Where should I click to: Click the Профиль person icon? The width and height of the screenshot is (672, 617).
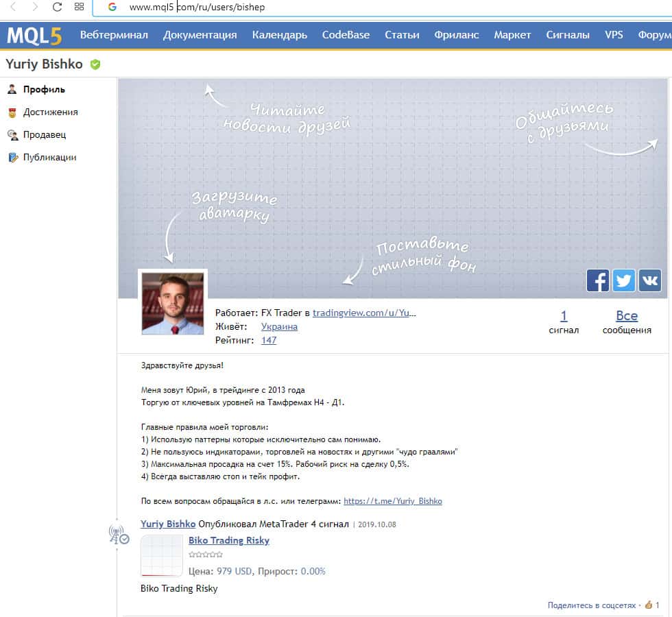coord(12,89)
